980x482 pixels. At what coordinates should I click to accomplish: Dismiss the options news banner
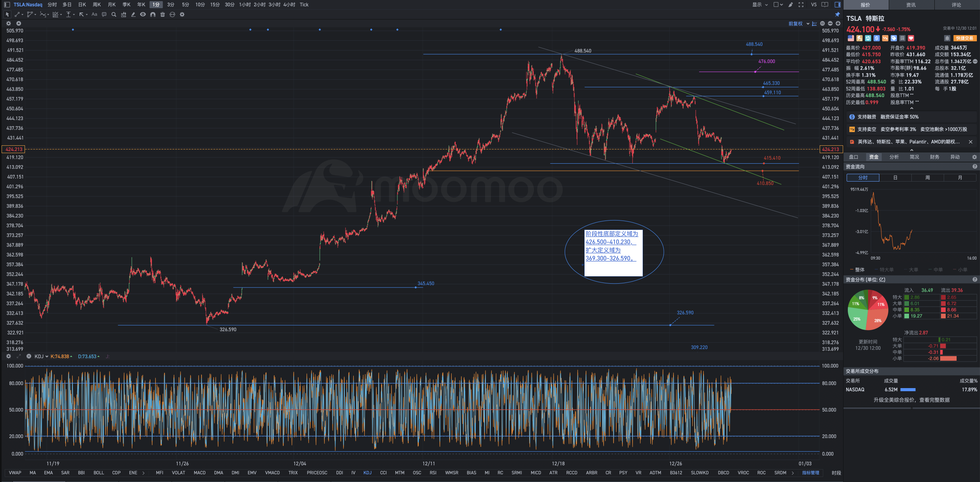pyautogui.click(x=971, y=142)
